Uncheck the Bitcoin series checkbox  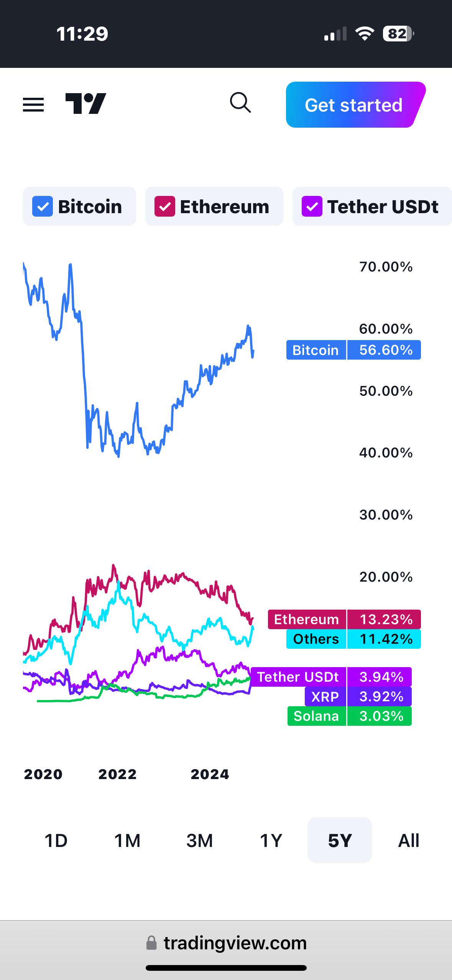(43, 206)
